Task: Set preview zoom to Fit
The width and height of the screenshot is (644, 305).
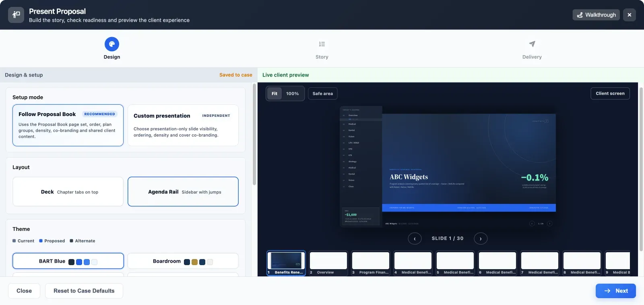Action: pyautogui.click(x=275, y=93)
